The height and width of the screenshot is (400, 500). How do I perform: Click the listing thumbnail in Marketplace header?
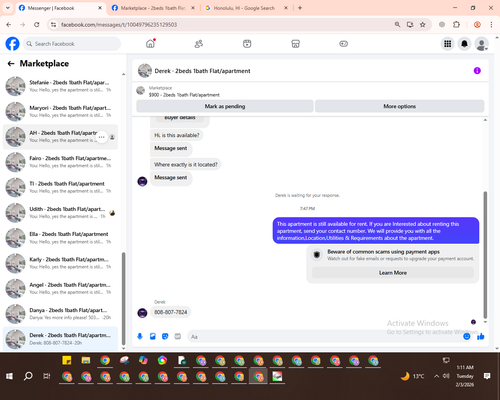[x=141, y=90]
